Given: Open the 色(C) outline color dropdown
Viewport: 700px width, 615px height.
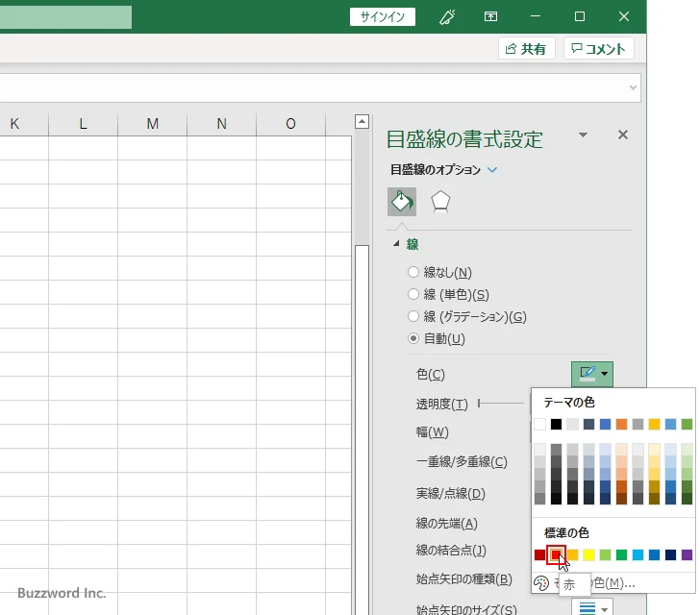Looking at the screenshot, I should point(592,374).
